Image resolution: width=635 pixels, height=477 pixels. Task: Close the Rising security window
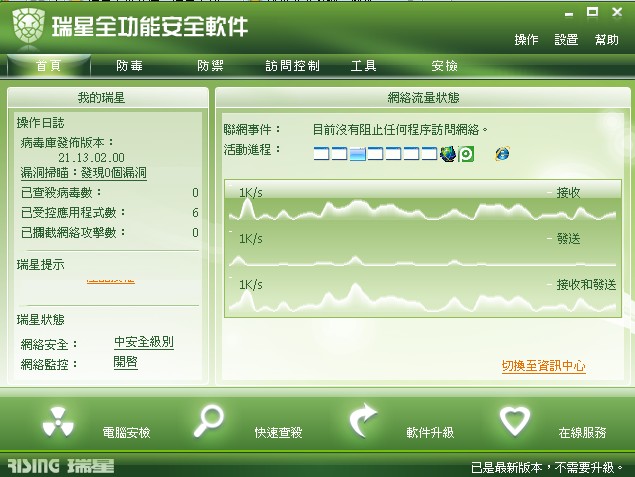point(617,12)
